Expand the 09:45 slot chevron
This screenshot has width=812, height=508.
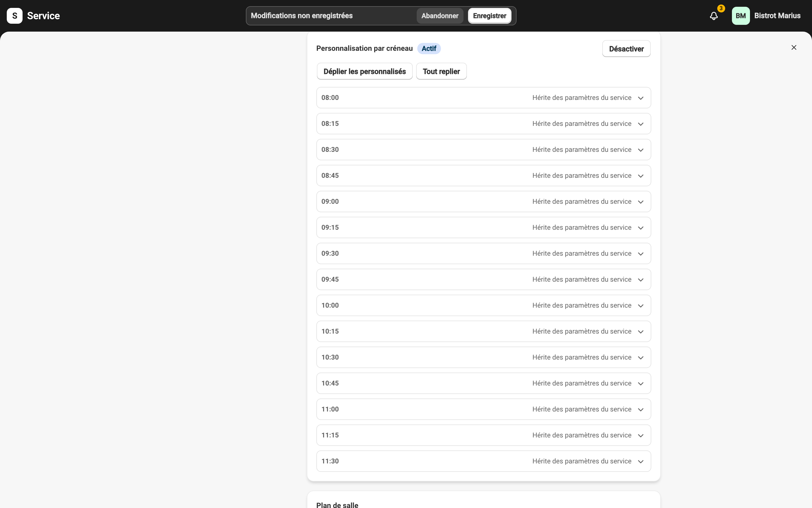click(640, 280)
